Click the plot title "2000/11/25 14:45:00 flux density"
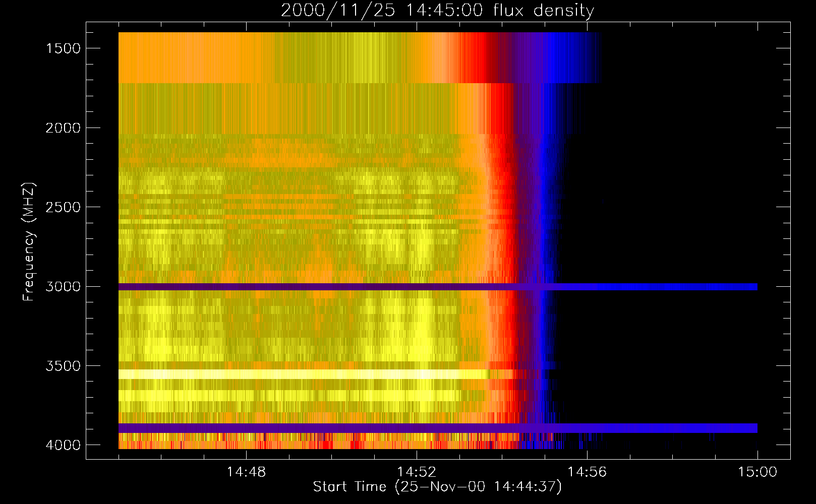This screenshot has width=816, height=504. [x=437, y=11]
